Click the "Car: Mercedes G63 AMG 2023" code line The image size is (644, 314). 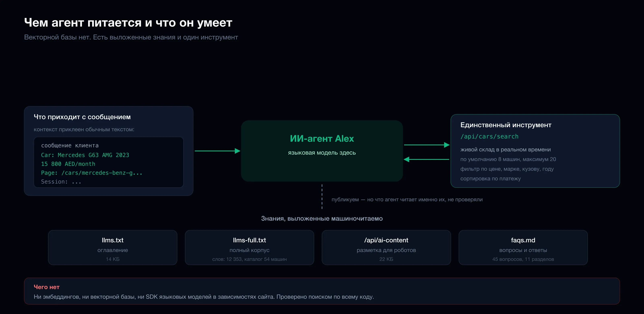85,155
